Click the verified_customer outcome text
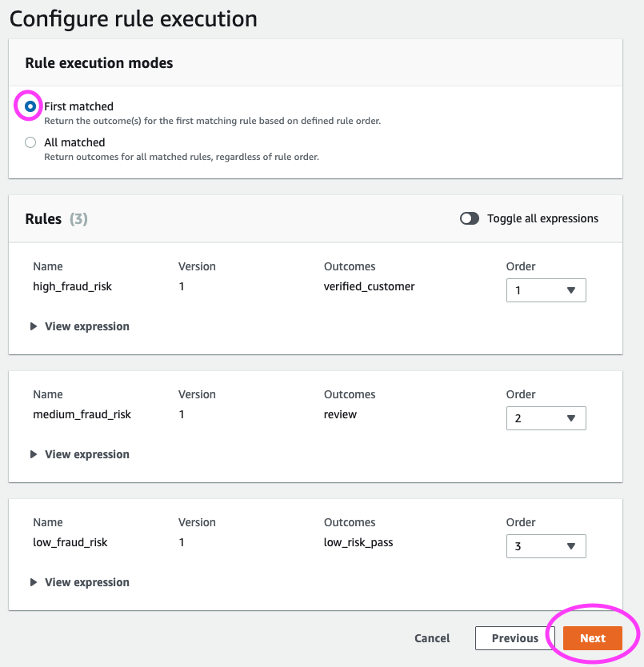 tap(369, 286)
